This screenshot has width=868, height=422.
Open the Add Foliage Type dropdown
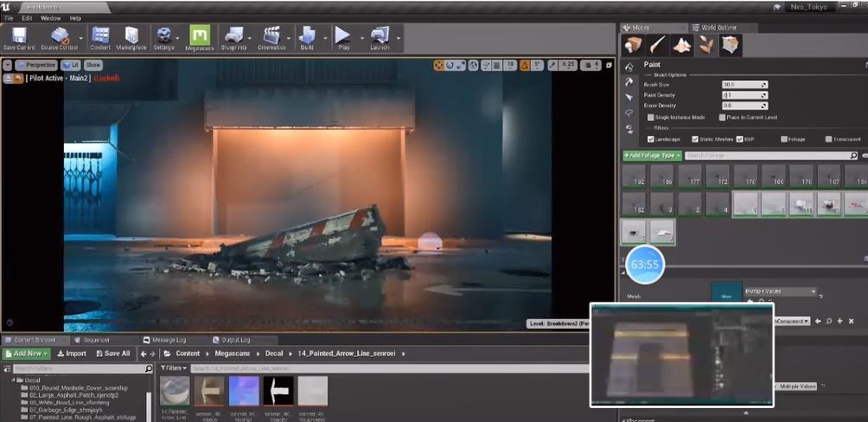tap(652, 155)
